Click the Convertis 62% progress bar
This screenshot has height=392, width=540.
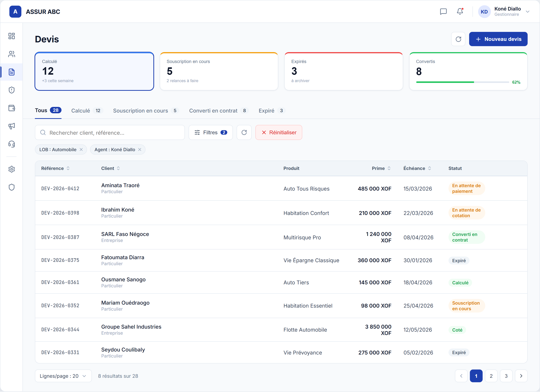(463, 82)
